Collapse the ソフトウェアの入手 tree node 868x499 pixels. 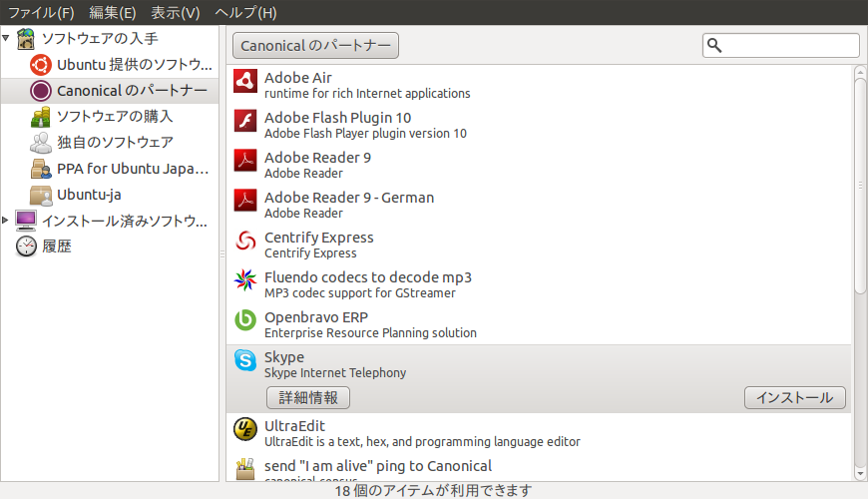(x=6, y=38)
